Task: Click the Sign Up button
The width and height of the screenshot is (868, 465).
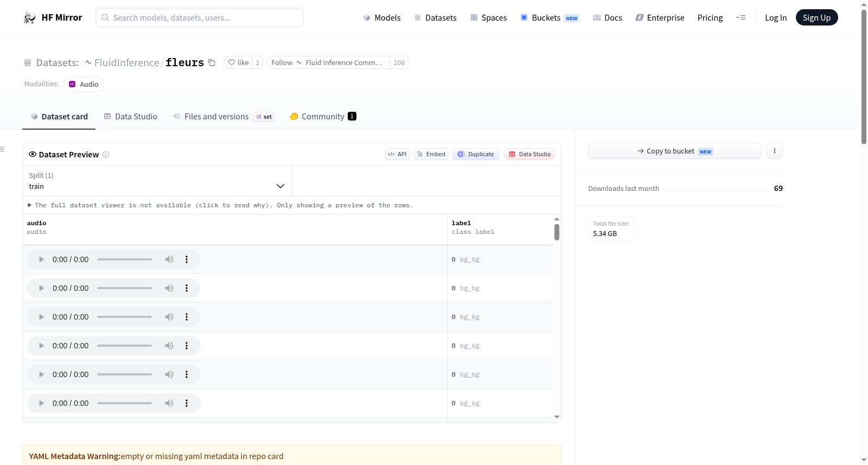Action: pyautogui.click(x=816, y=18)
